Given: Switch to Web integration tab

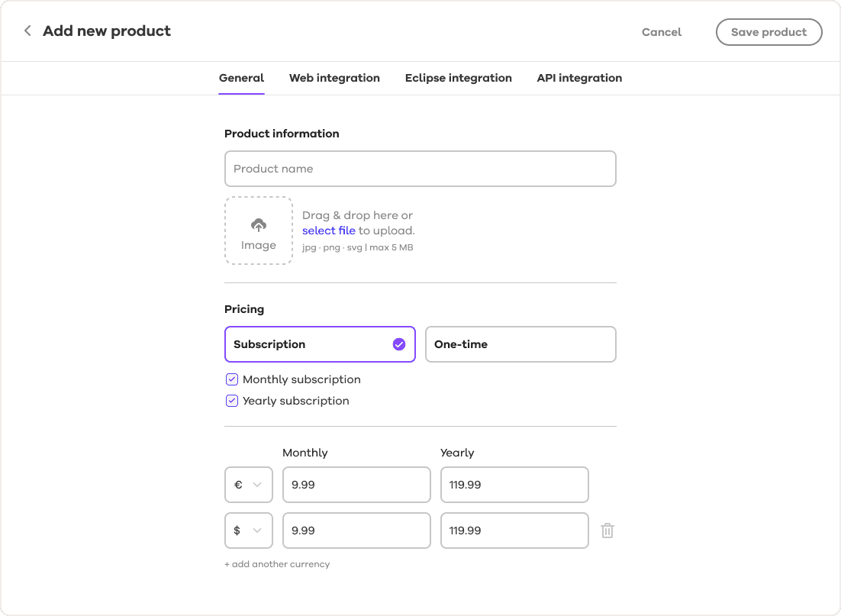Looking at the screenshot, I should click(x=334, y=78).
